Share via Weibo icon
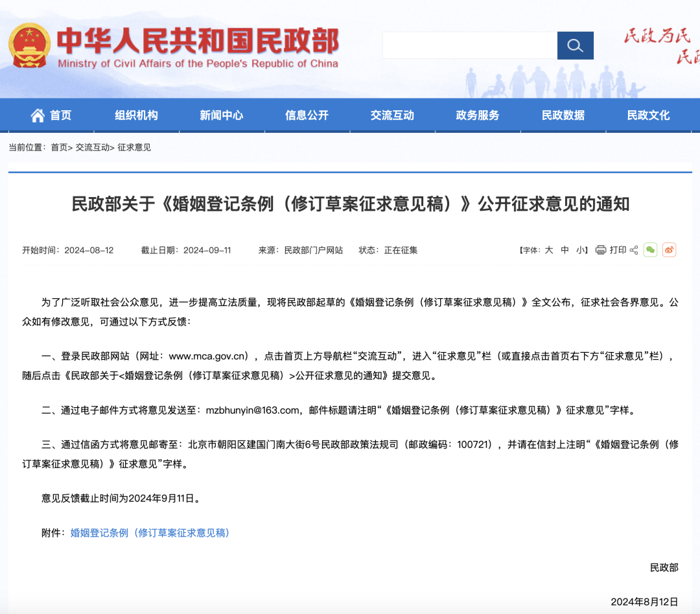 tap(669, 250)
